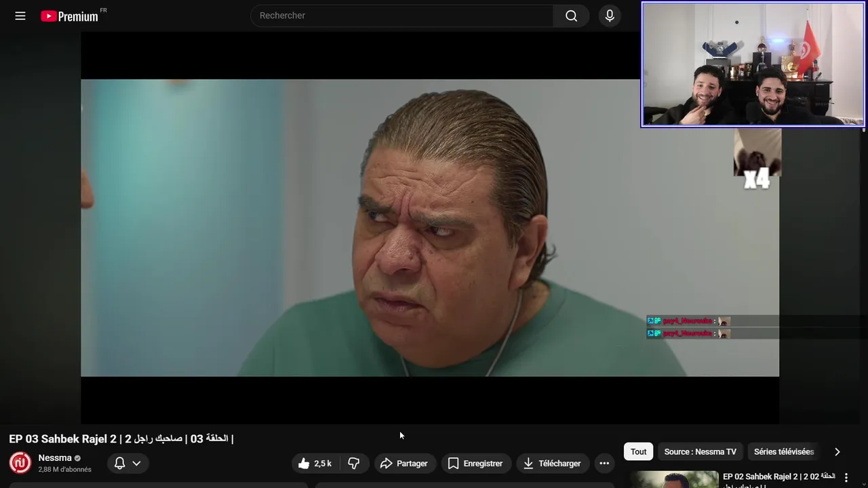The image size is (868, 488).
Task: Select the Tout filter chip
Action: click(x=638, y=451)
